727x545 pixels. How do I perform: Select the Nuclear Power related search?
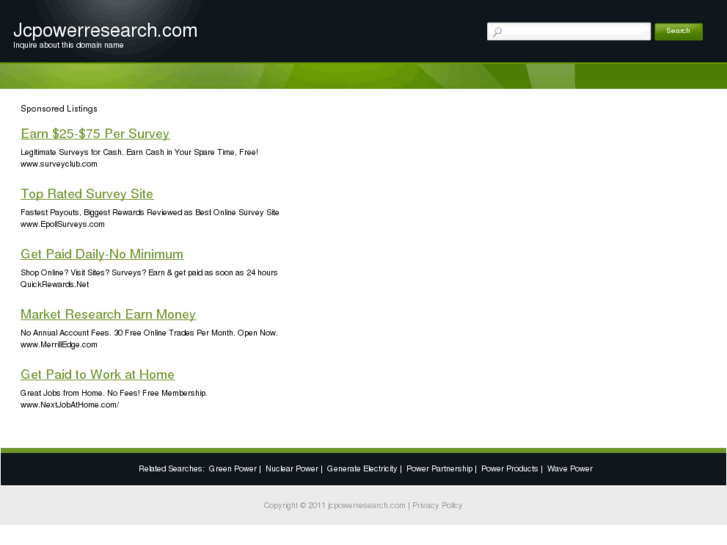tap(292, 468)
